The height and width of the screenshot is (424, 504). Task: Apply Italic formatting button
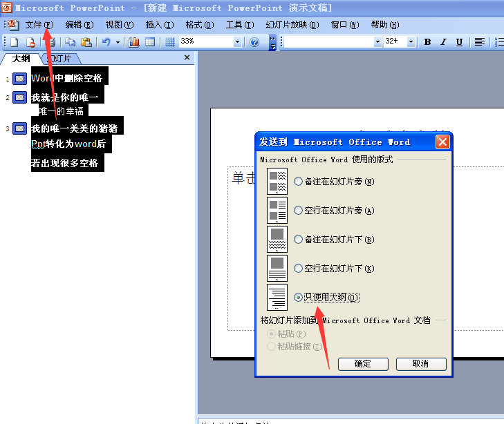pos(444,42)
